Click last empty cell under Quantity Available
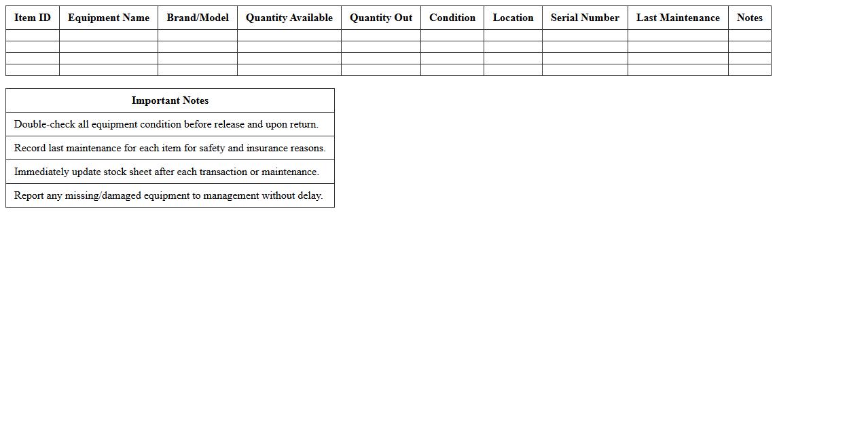 pyautogui.click(x=289, y=70)
